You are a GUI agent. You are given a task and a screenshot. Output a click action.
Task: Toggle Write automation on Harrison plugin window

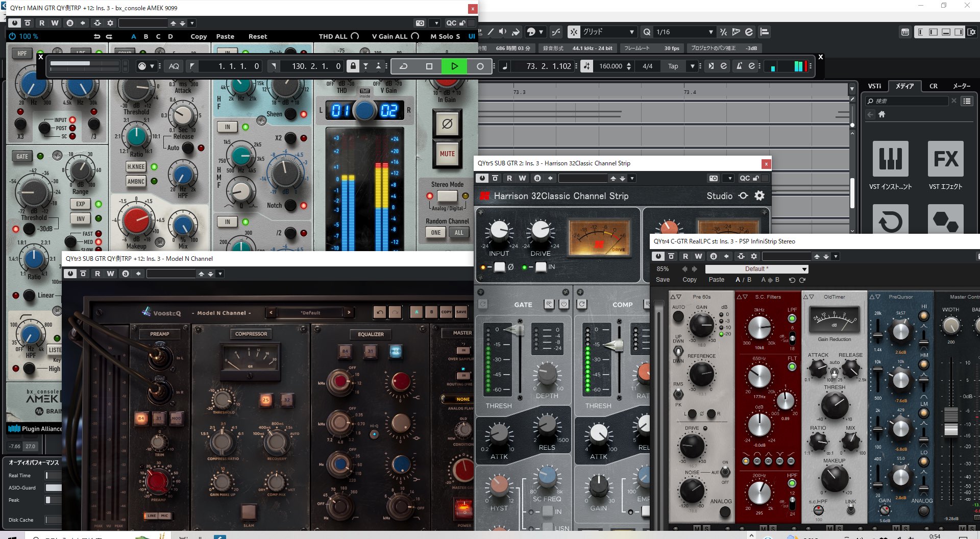pos(522,178)
